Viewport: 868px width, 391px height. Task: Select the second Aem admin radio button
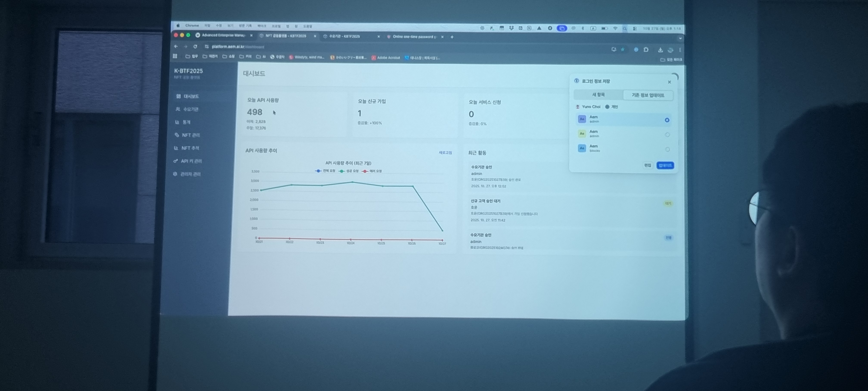tap(667, 135)
